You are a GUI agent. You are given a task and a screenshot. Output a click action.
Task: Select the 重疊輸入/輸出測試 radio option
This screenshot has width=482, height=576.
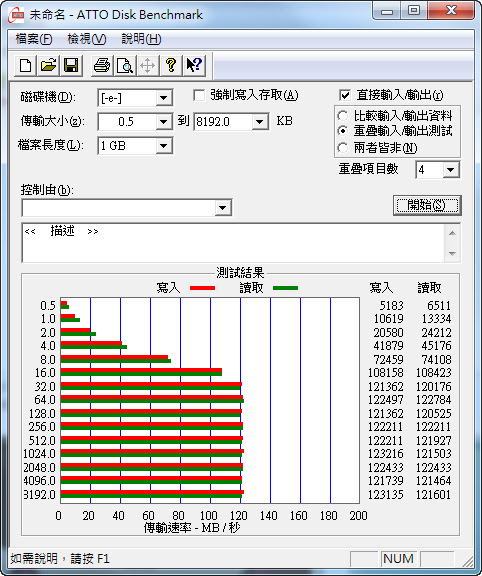(342, 131)
